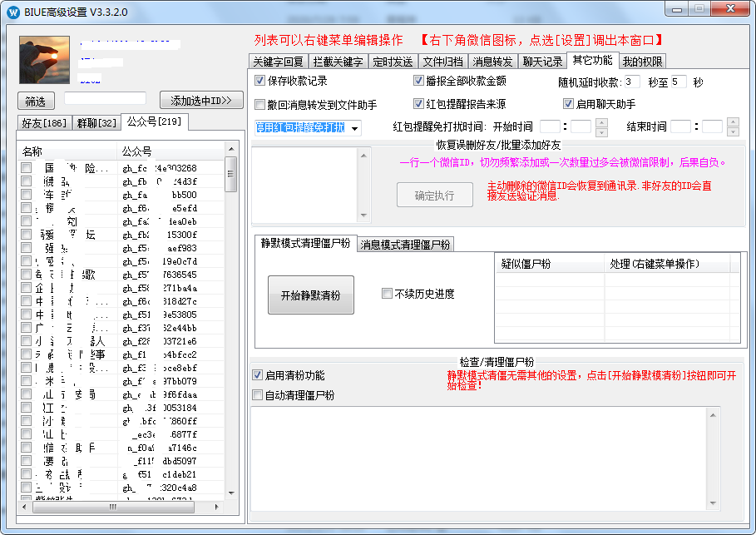756x535 pixels.
Task: Click the account list scroll down arrow
Action: (x=231, y=493)
